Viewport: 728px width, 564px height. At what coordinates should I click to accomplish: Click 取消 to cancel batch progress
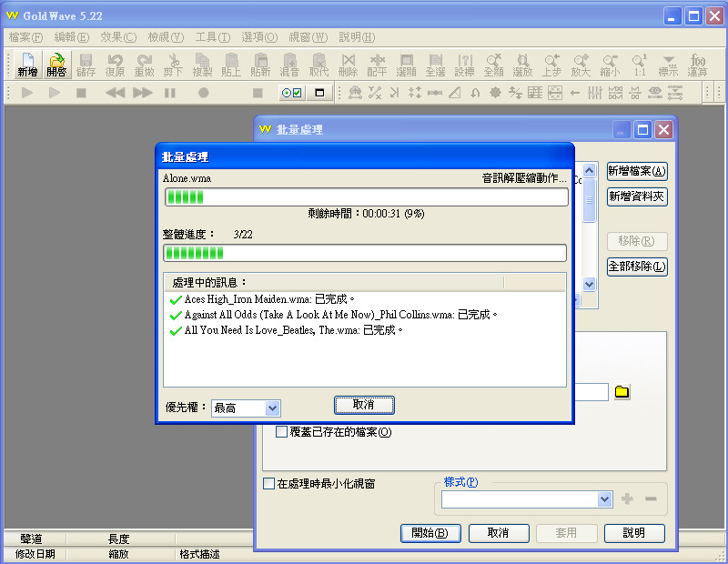click(x=364, y=404)
